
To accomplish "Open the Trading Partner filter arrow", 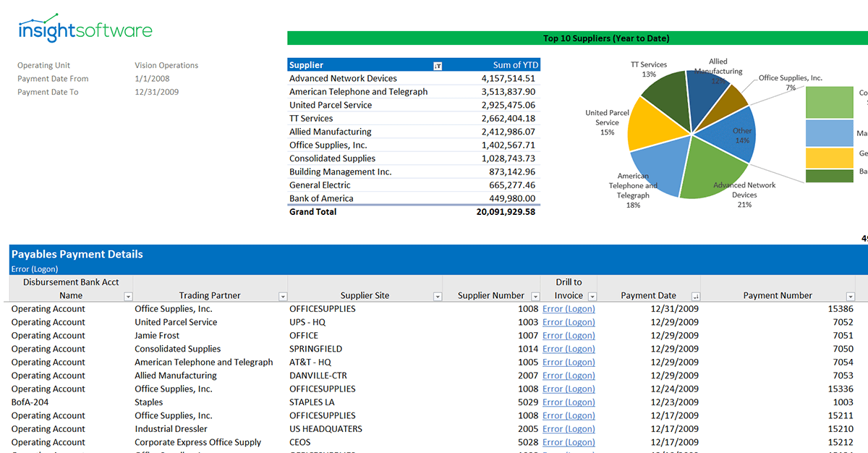I will point(282,296).
